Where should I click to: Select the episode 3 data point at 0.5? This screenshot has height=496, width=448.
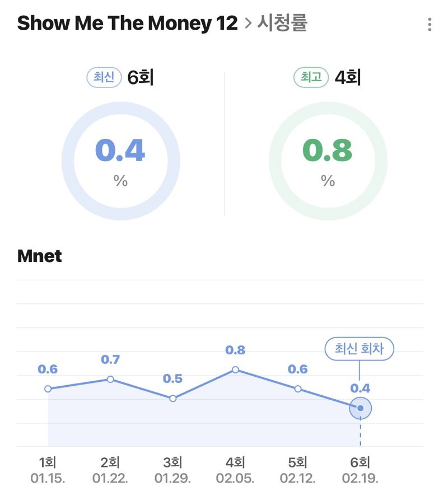coord(172,399)
